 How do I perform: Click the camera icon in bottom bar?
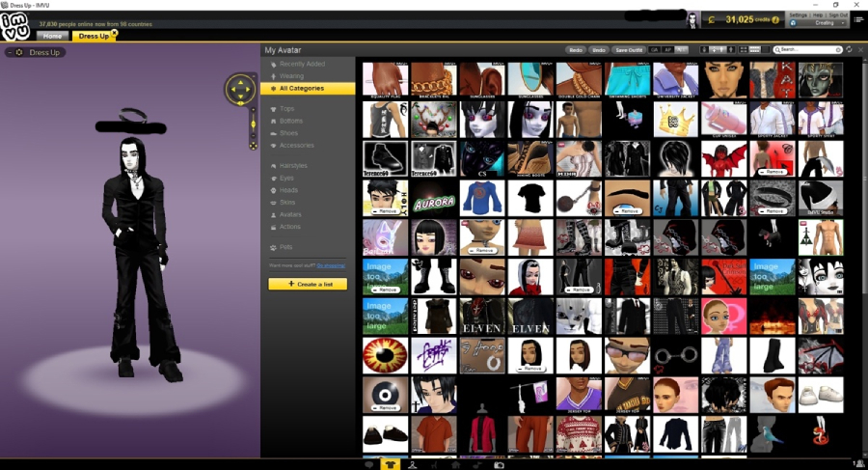[x=499, y=465]
